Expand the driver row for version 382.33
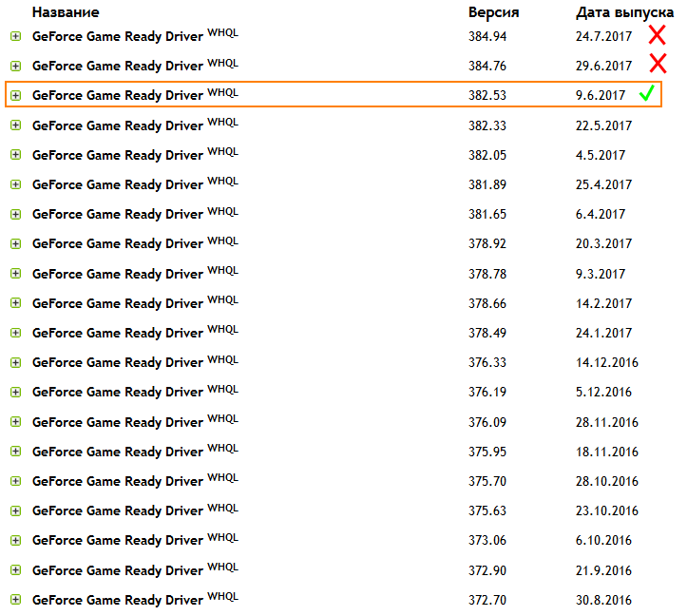687x616 pixels. (x=16, y=125)
